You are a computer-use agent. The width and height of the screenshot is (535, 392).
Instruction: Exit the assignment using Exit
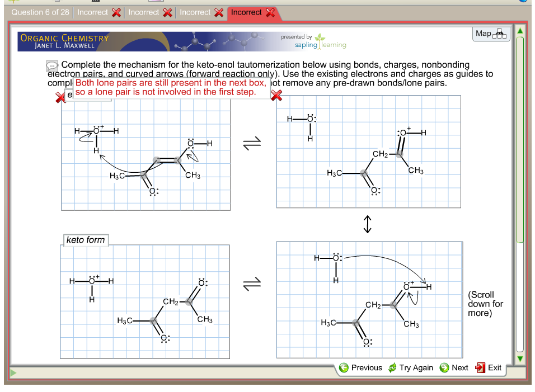[489, 367]
